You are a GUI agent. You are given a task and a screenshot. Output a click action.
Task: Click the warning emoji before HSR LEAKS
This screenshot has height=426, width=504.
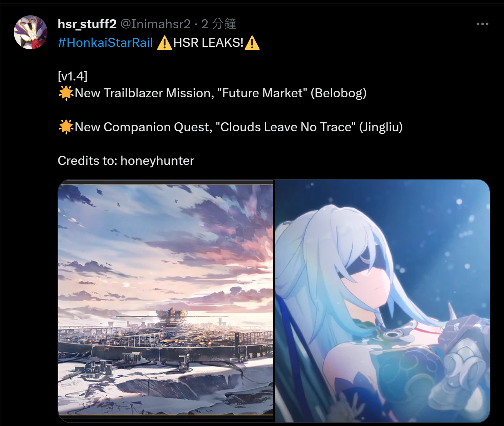pos(164,43)
